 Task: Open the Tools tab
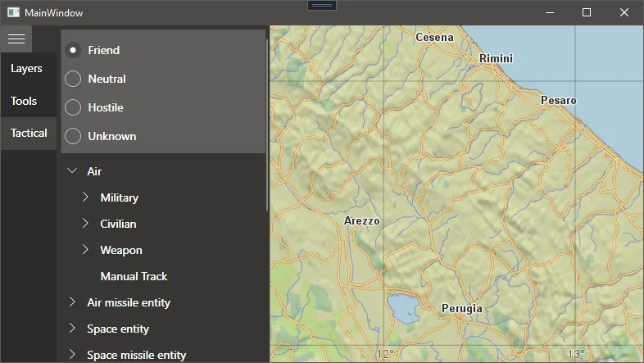click(x=25, y=102)
